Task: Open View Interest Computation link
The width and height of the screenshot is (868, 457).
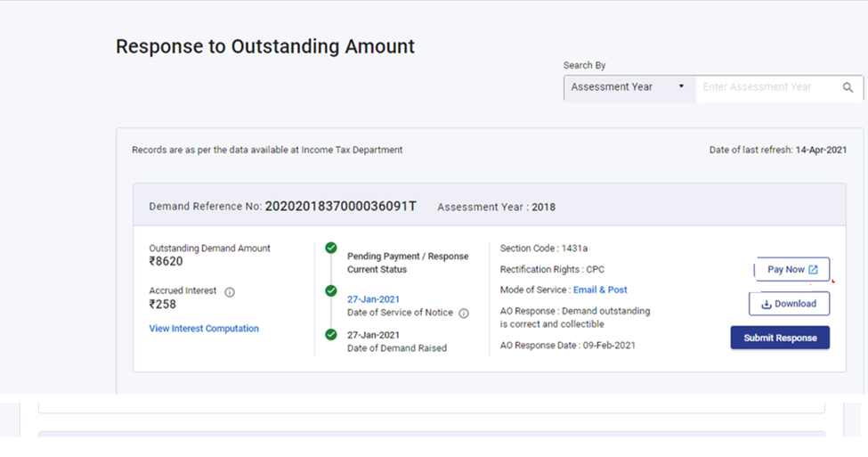Action: pyautogui.click(x=204, y=329)
